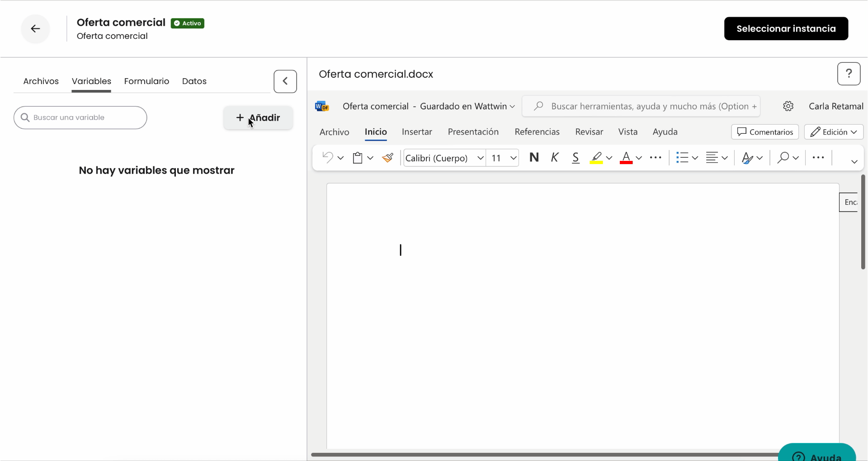The height and width of the screenshot is (461, 868).
Task: Open font color dropdown arrow
Action: point(639,158)
